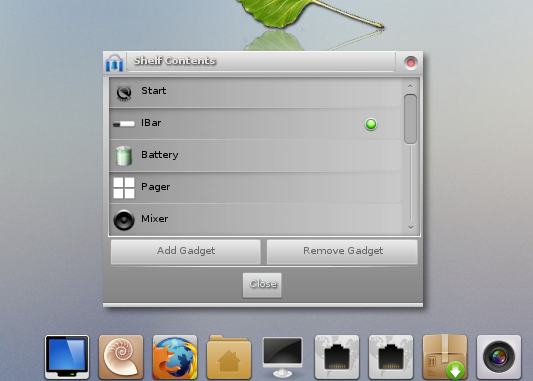Open the second ethernet port network icon in the dock

click(391, 357)
